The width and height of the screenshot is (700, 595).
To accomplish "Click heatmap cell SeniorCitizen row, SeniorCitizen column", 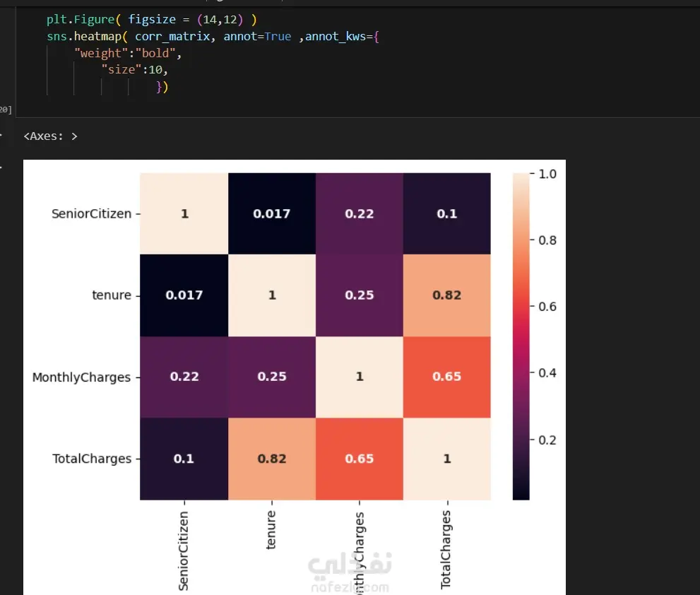I will point(184,213).
